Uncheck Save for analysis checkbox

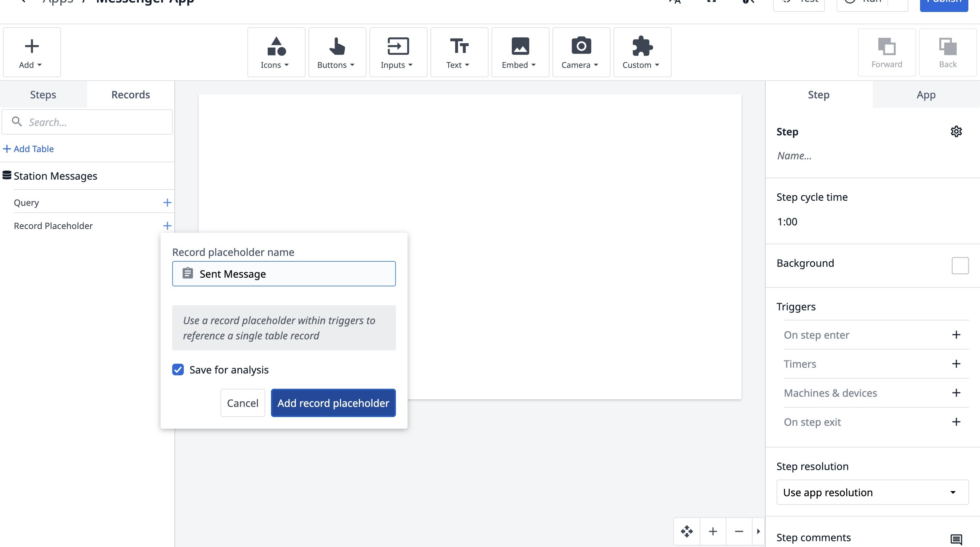[178, 370]
